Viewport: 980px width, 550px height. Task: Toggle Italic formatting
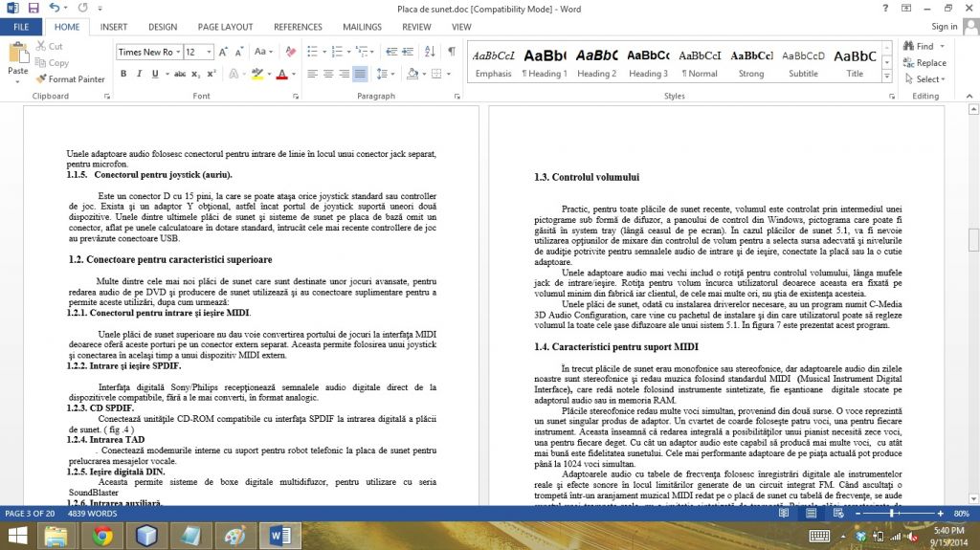(141, 74)
